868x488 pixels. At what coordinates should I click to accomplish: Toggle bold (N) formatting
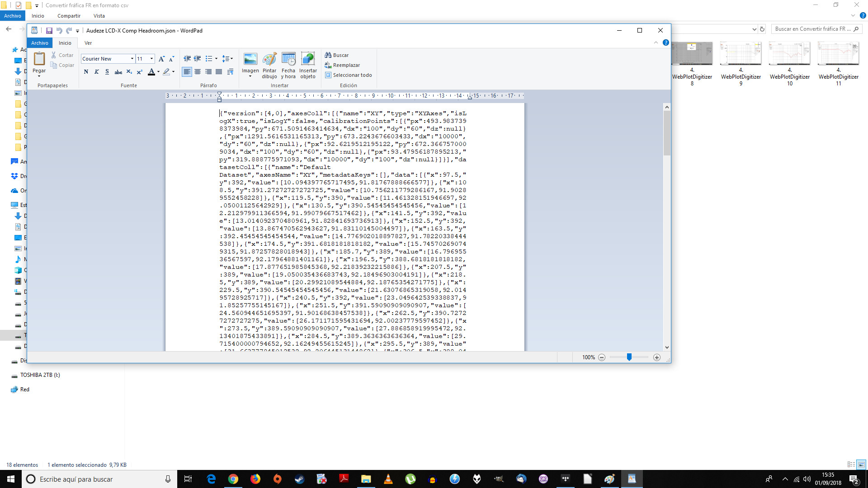pos(86,72)
